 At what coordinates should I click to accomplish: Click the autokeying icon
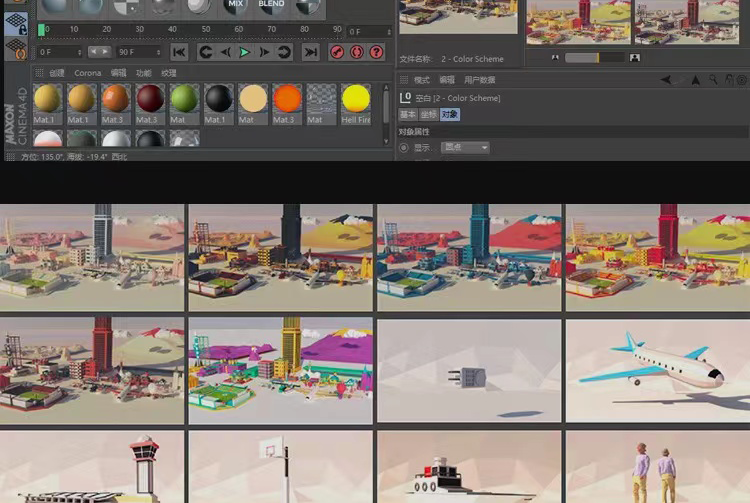pos(357,52)
